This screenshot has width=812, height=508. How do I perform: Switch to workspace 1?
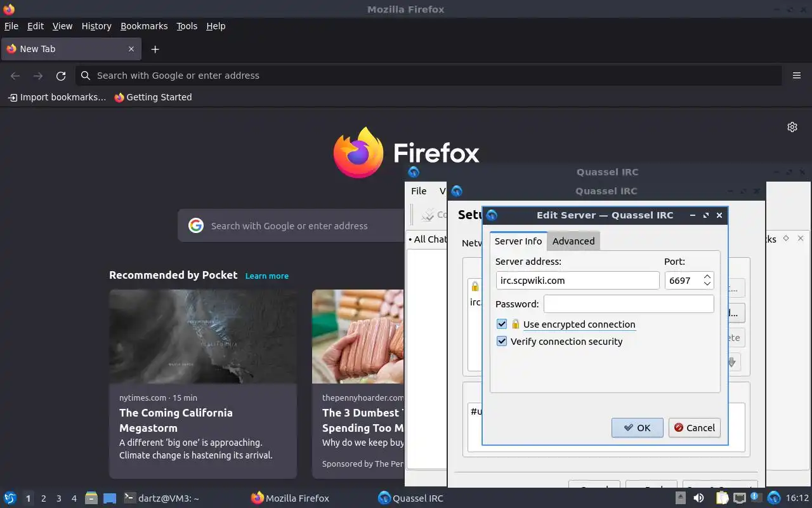tap(28, 498)
